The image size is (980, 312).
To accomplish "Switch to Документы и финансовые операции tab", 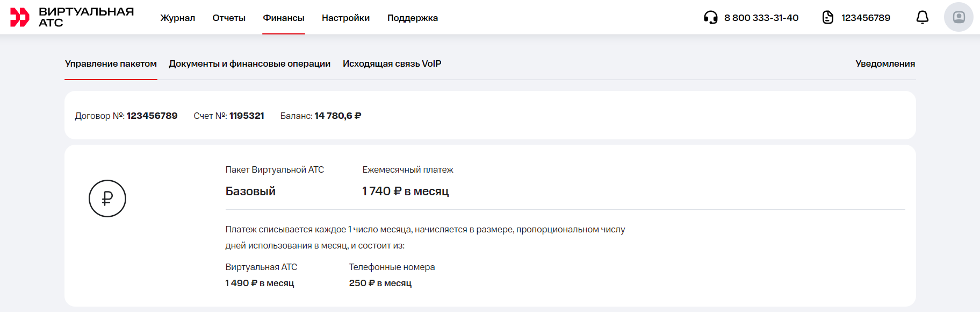I will click(249, 63).
